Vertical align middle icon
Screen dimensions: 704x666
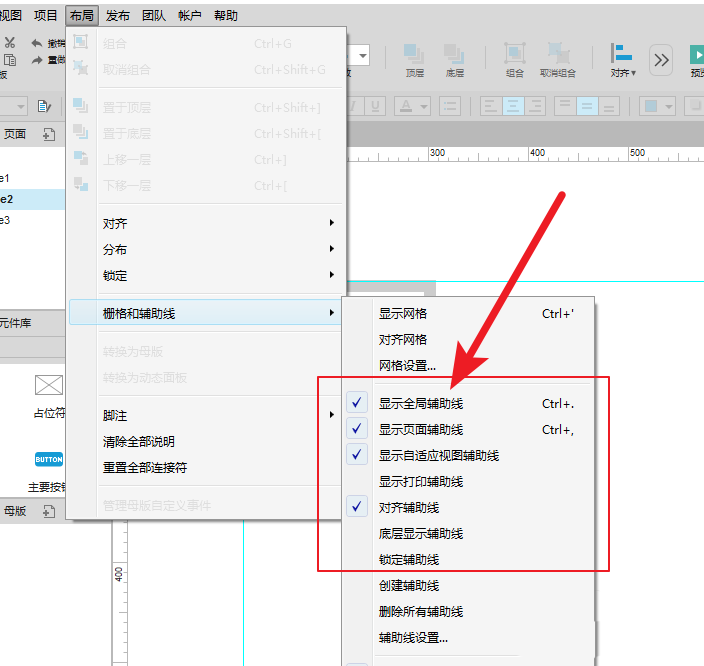click(x=587, y=106)
